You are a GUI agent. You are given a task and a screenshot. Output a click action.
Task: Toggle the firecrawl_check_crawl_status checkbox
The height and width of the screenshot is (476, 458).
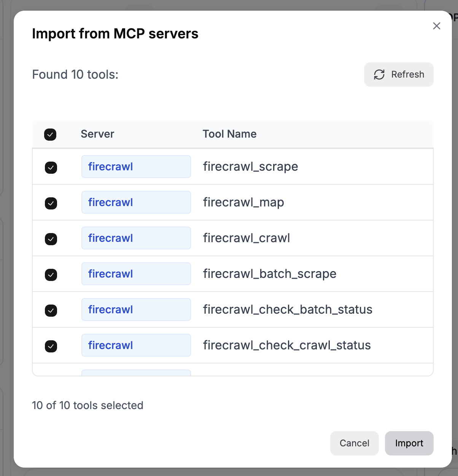pos(51,346)
